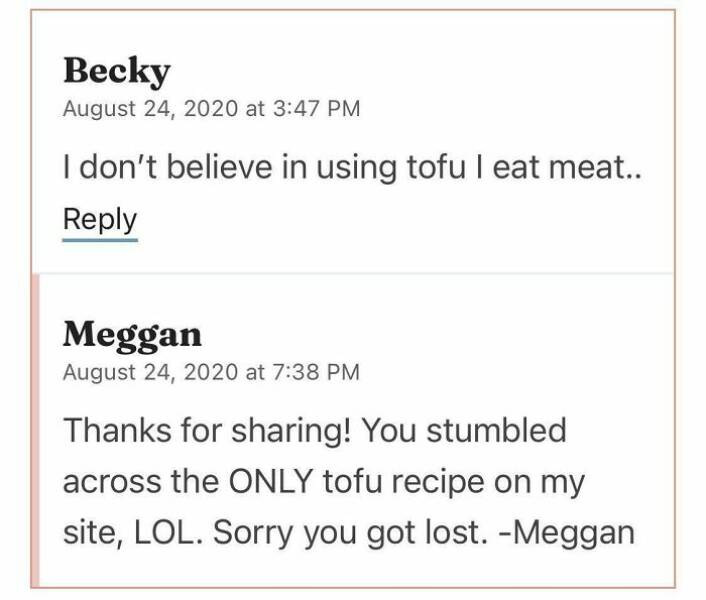The width and height of the screenshot is (706, 600).
Task: Open Meggan's August 24 7:38 PM timestamp
Action: pyautogui.click(x=211, y=372)
